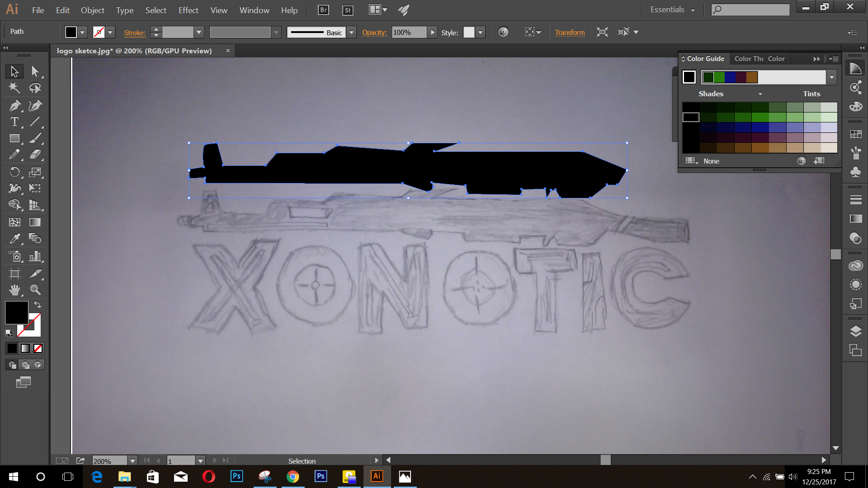The height and width of the screenshot is (488, 868).
Task: Open the zoom level 200% dropdown
Action: (132, 461)
